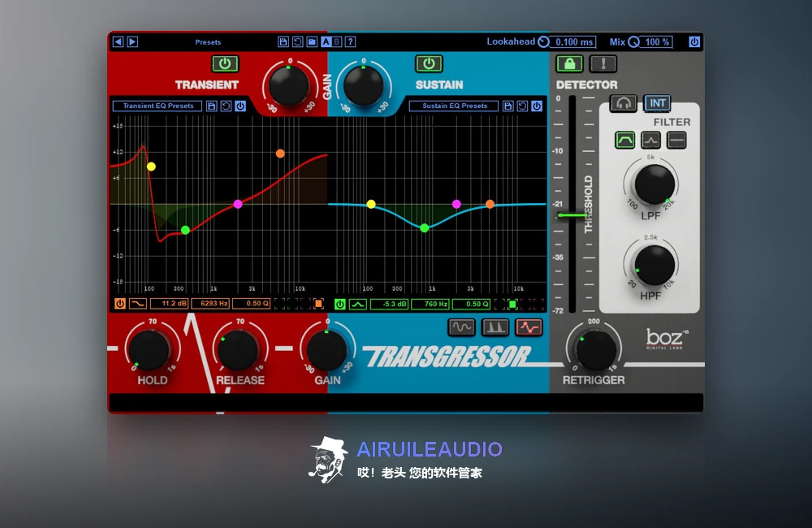Image resolution: width=812 pixels, height=528 pixels.
Task: Listen to detector with headphones button
Action: 623,103
